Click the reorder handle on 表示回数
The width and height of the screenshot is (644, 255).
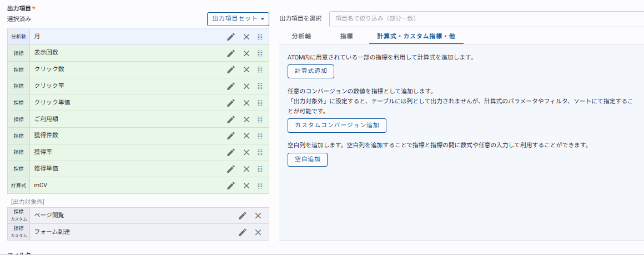[260, 53]
